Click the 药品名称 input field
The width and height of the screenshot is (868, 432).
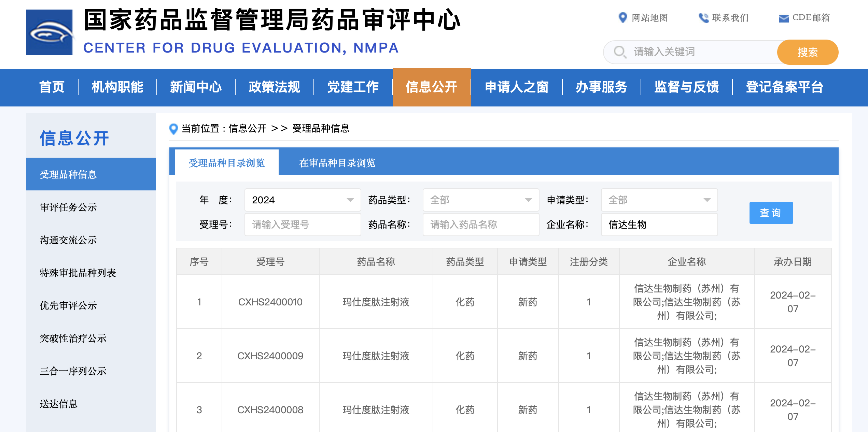click(481, 224)
